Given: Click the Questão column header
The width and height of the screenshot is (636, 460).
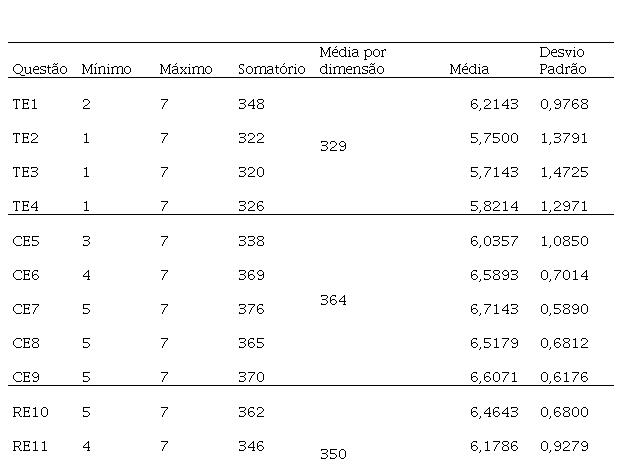Looking at the screenshot, I should (x=39, y=70).
